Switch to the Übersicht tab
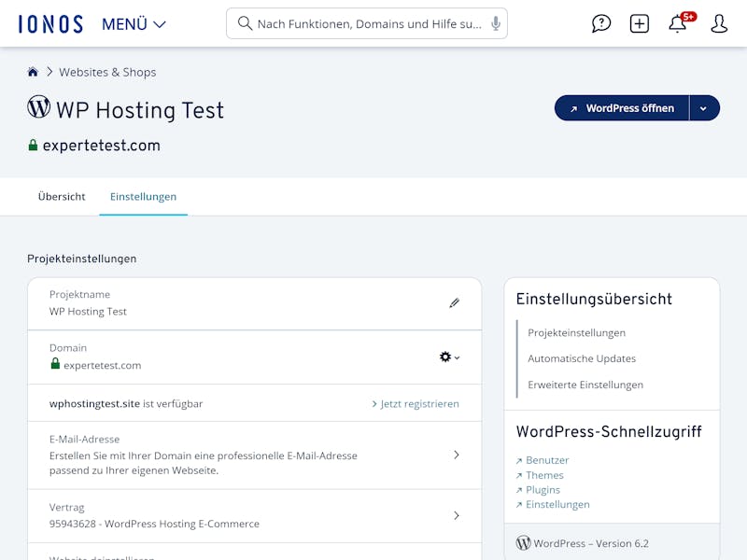747x560 pixels. 62,197
